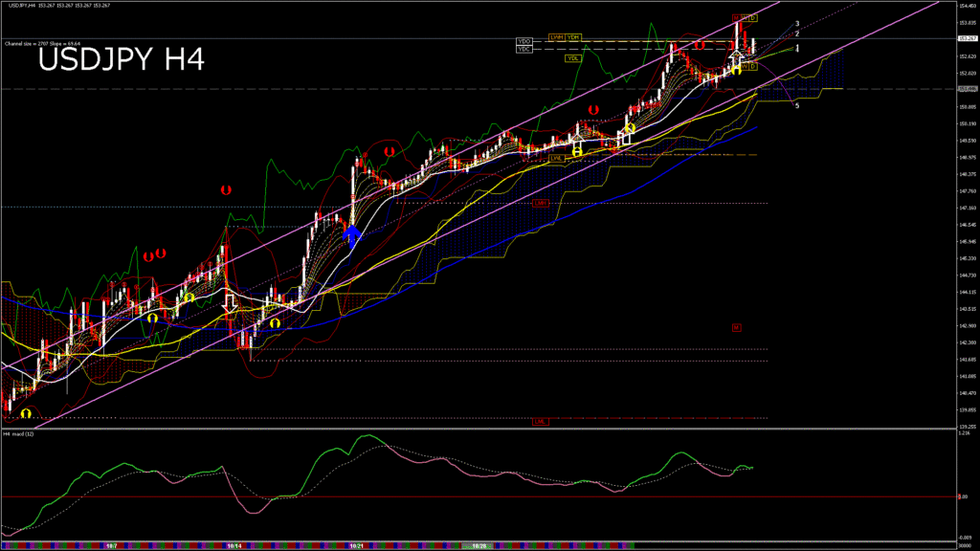Click the current price tag 153.267 on the axis
The width and height of the screenshot is (980, 551).
(x=966, y=39)
